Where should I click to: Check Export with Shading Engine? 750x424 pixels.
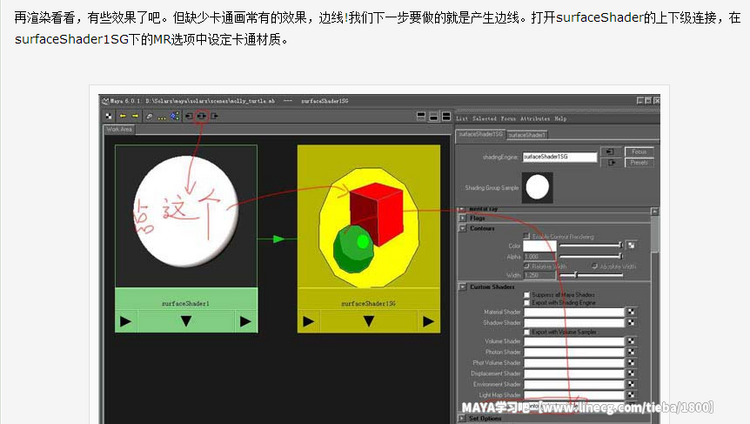pyautogui.click(x=527, y=302)
